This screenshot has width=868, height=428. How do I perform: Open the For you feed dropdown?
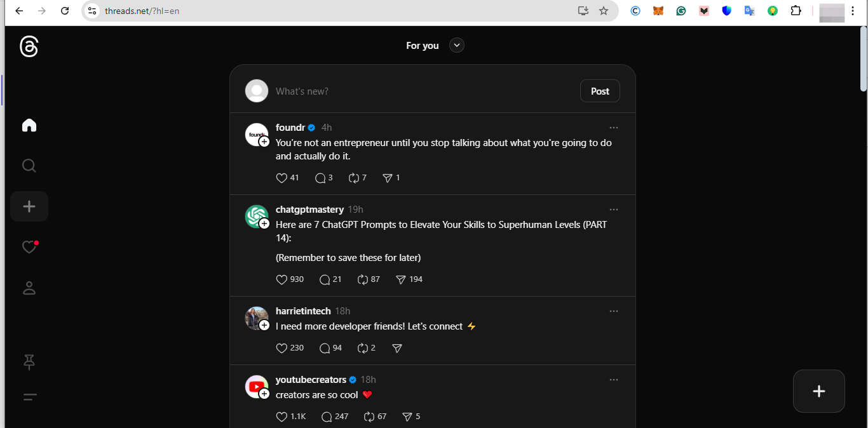pos(456,45)
